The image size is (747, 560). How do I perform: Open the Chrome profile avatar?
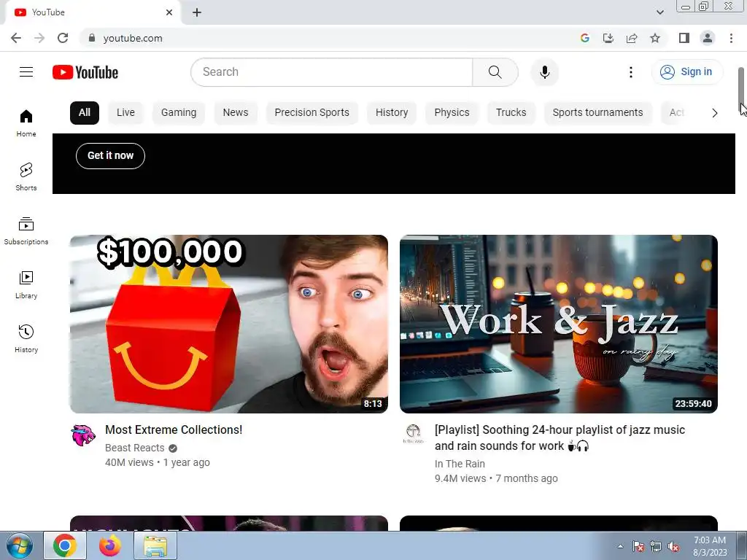(x=708, y=38)
